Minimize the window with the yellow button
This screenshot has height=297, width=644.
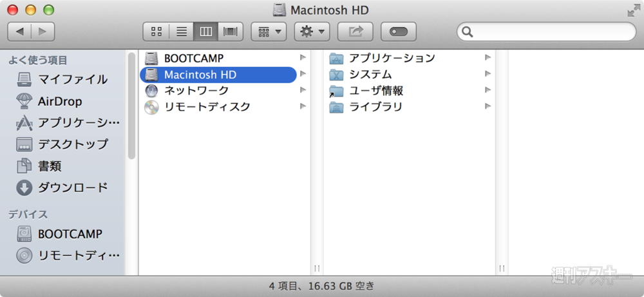click(x=31, y=10)
